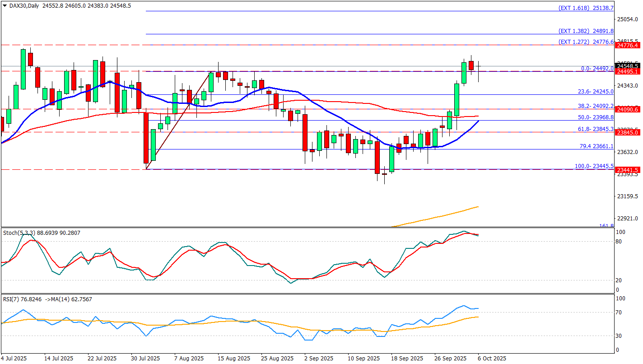This screenshot has height=364, width=643.
Task: Click the EXT 1.618 25138.7 Fibonacci label
Action: [586, 8]
